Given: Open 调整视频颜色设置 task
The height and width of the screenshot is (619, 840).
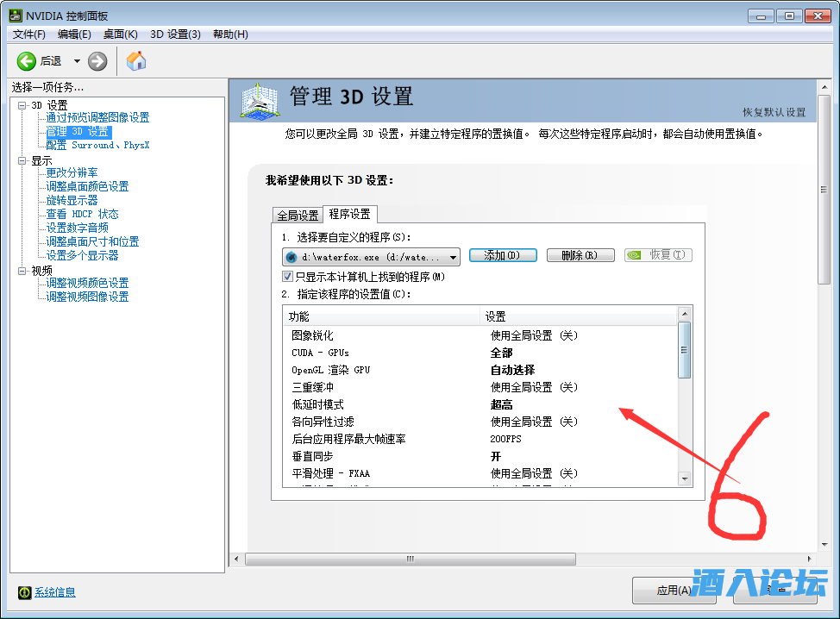Looking at the screenshot, I should pos(87,284).
